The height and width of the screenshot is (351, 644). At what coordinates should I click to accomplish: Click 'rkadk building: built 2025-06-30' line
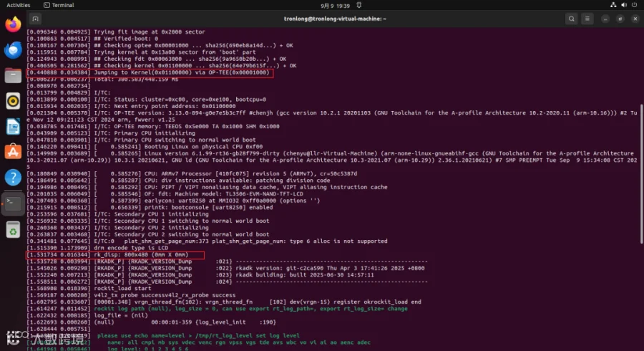pos(200,275)
